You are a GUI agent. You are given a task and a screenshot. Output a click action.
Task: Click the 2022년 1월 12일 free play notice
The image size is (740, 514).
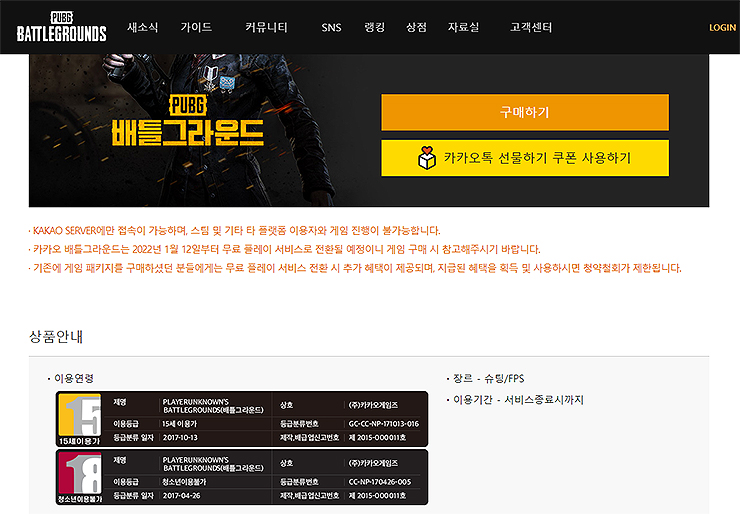click(x=285, y=249)
